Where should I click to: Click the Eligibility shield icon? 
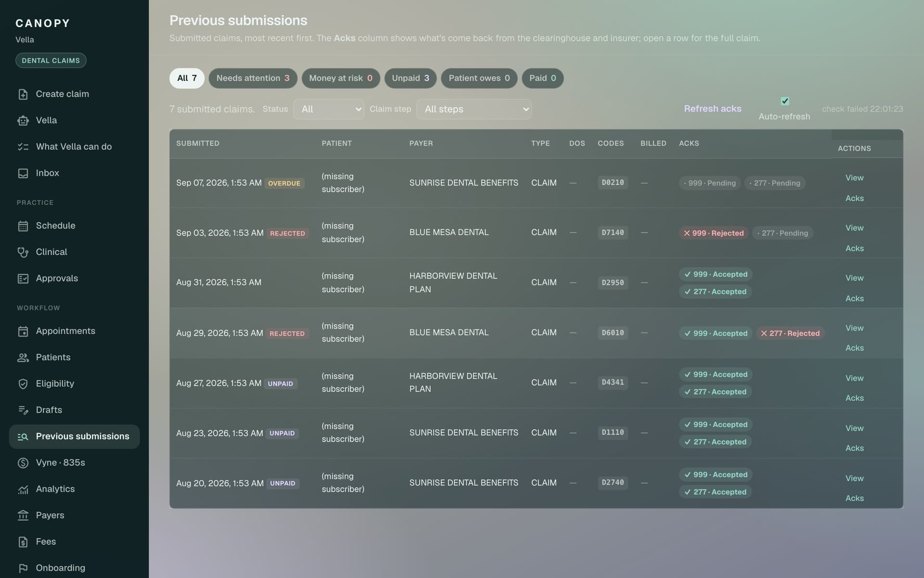coord(23,384)
